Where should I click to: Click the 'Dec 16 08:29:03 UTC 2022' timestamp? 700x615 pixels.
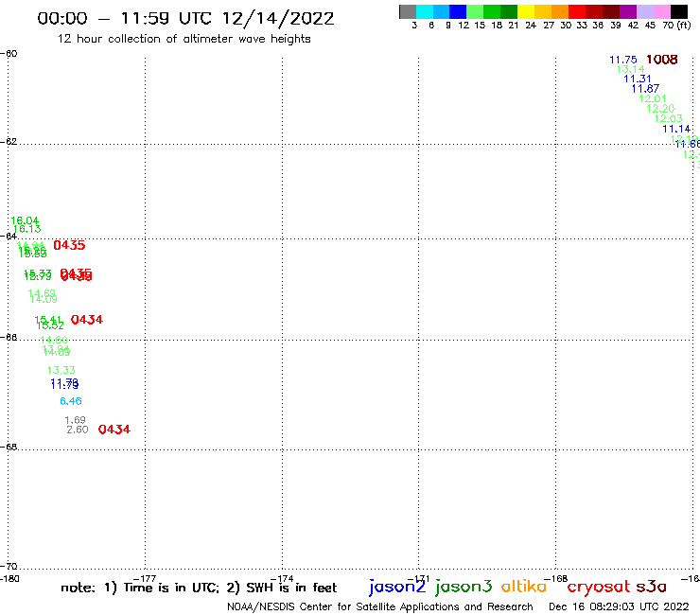619,607
